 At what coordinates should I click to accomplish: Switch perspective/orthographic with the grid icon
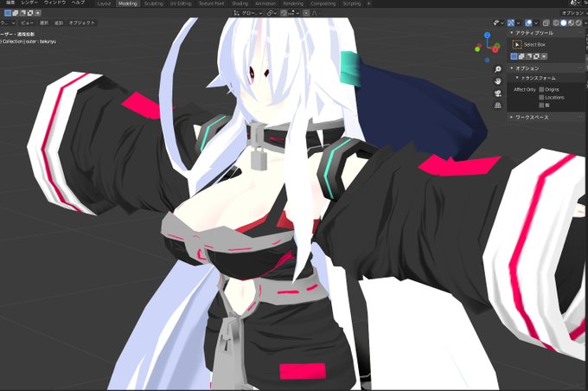click(x=497, y=105)
